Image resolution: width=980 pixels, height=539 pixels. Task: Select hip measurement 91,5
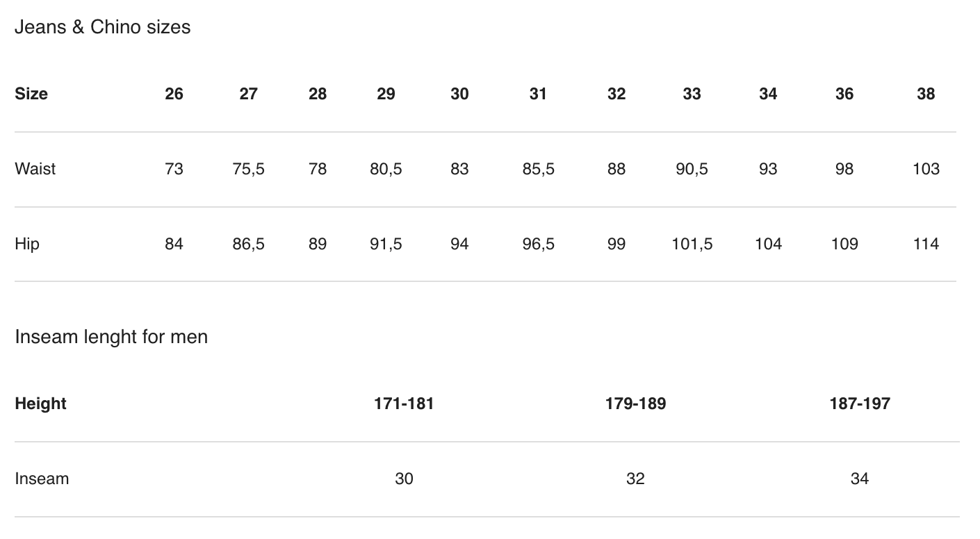click(x=386, y=244)
